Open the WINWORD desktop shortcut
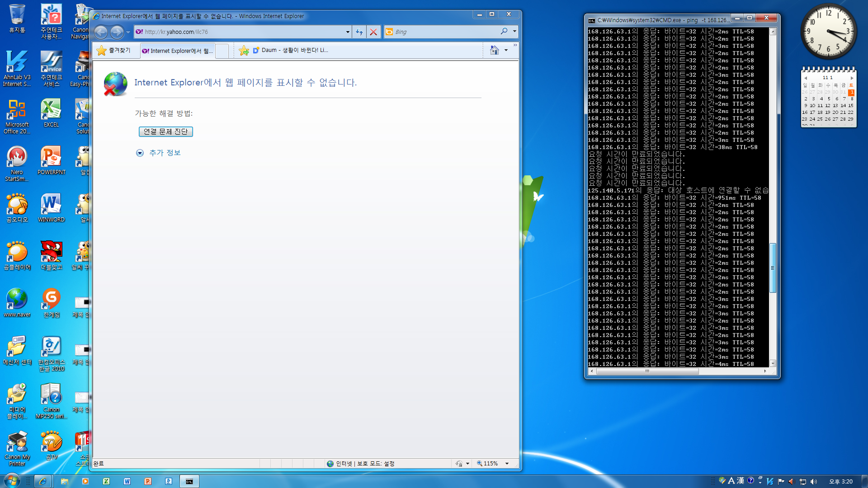The width and height of the screenshot is (868, 488). (51, 208)
